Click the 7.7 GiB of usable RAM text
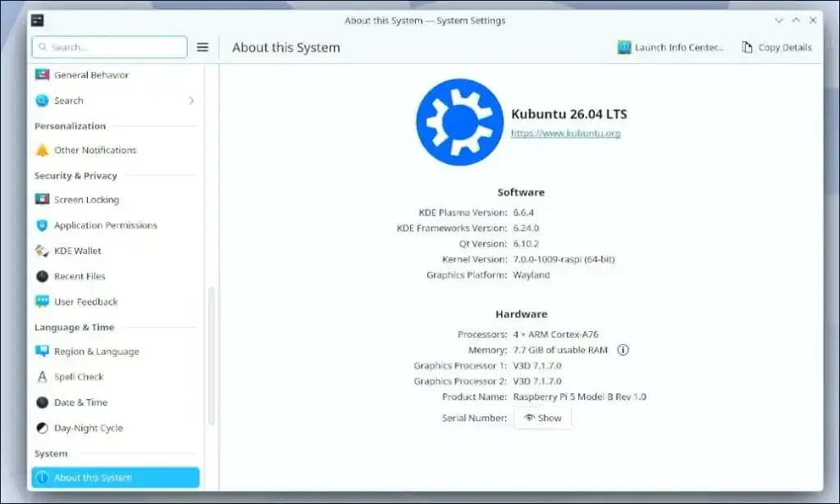Image resolution: width=840 pixels, height=504 pixels. tap(560, 350)
